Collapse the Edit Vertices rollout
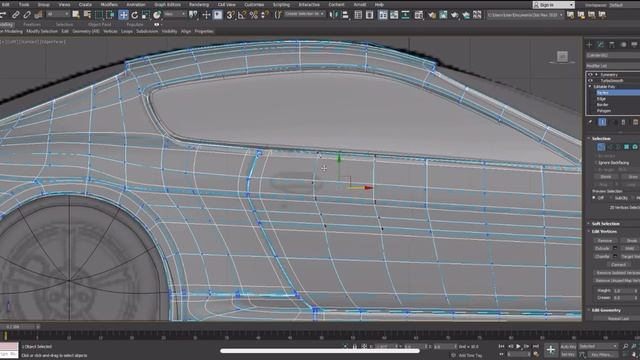The height and width of the screenshot is (360, 640). click(x=604, y=231)
